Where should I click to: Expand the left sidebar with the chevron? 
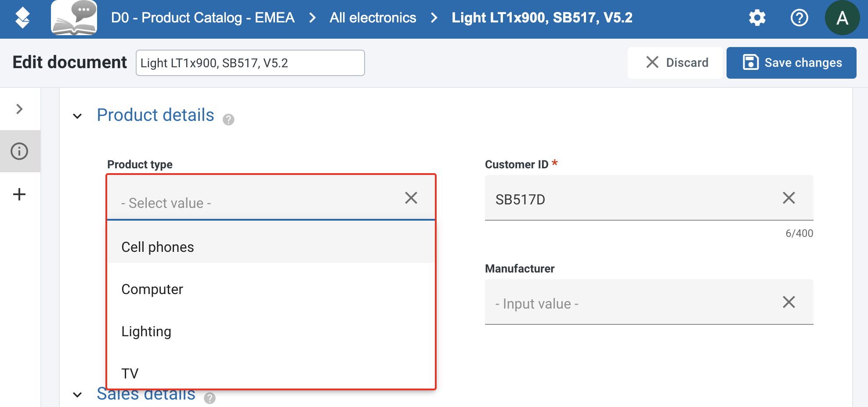[19, 109]
